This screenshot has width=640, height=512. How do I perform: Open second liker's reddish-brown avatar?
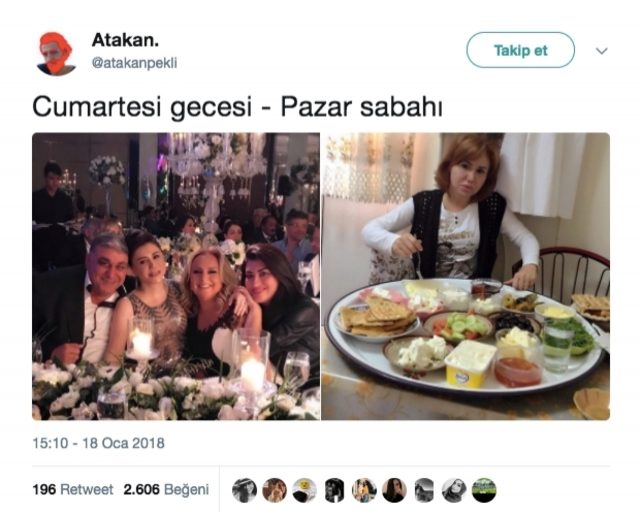(274, 490)
